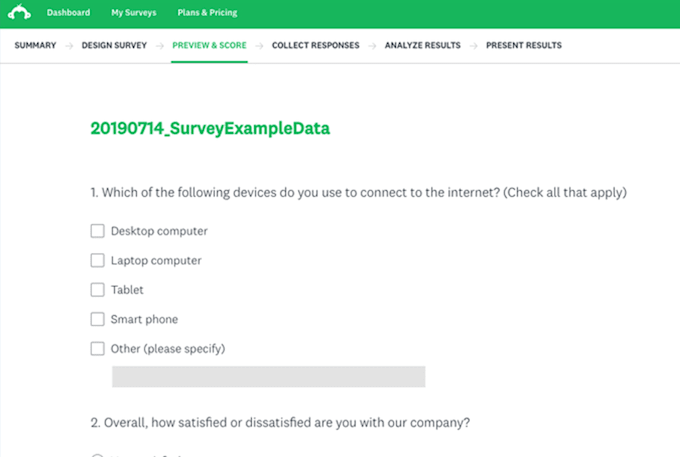Open the Dashboard page
This screenshot has width=680, height=457.
68,13
